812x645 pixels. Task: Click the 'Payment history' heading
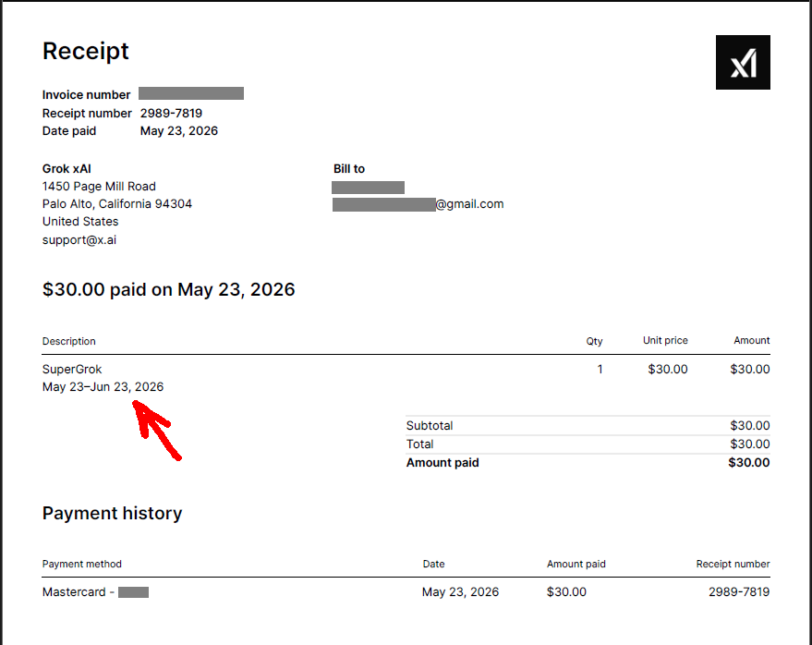(113, 514)
